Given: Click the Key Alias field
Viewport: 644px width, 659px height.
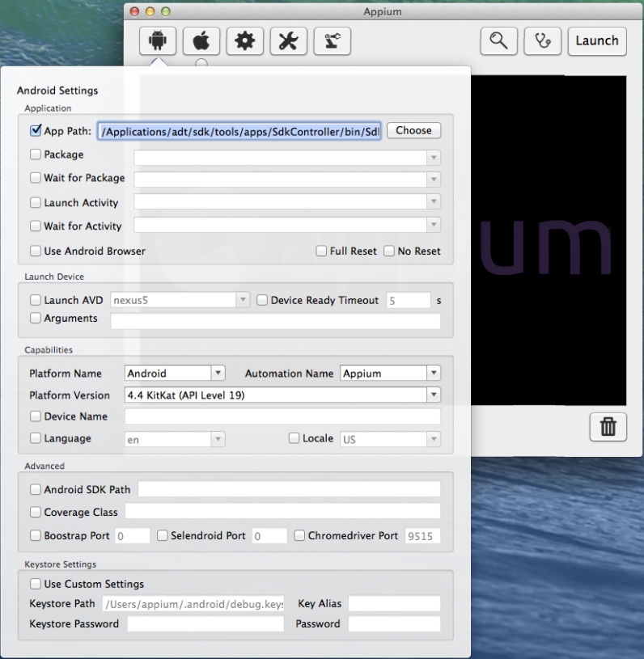Looking at the screenshot, I should pyautogui.click(x=395, y=603).
